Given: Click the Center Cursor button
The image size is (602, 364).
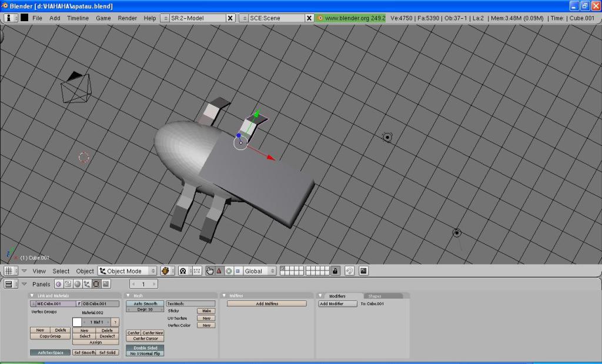Looking at the screenshot, I should [145, 339].
